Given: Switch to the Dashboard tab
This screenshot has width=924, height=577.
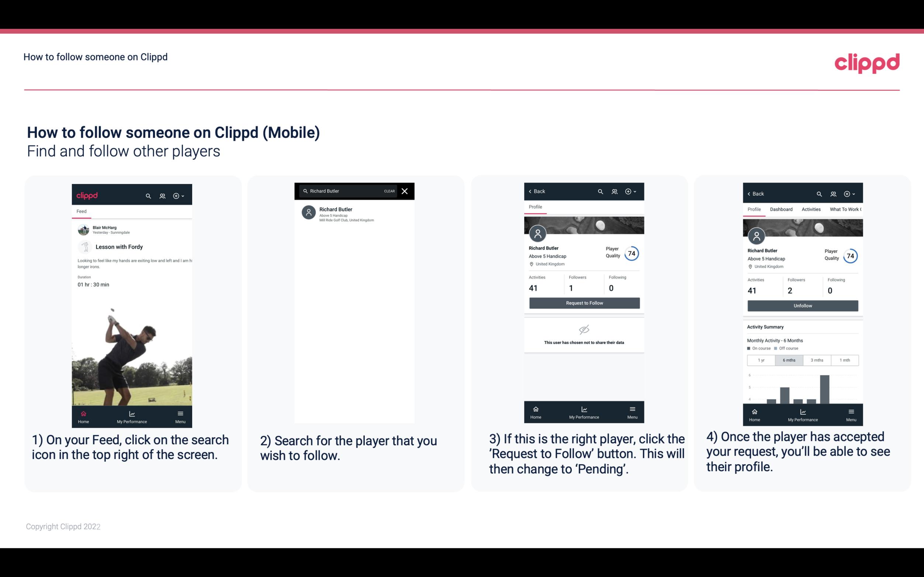Looking at the screenshot, I should (781, 209).
